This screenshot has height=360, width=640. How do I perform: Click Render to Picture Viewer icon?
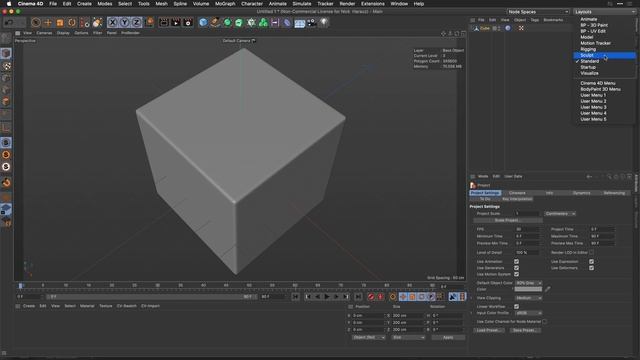(x=176, y=23)
